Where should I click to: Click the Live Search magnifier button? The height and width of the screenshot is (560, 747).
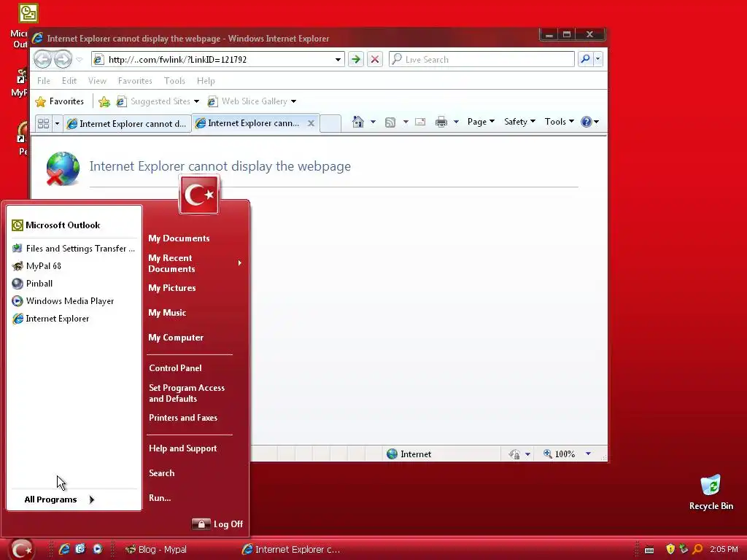point(585,59)
